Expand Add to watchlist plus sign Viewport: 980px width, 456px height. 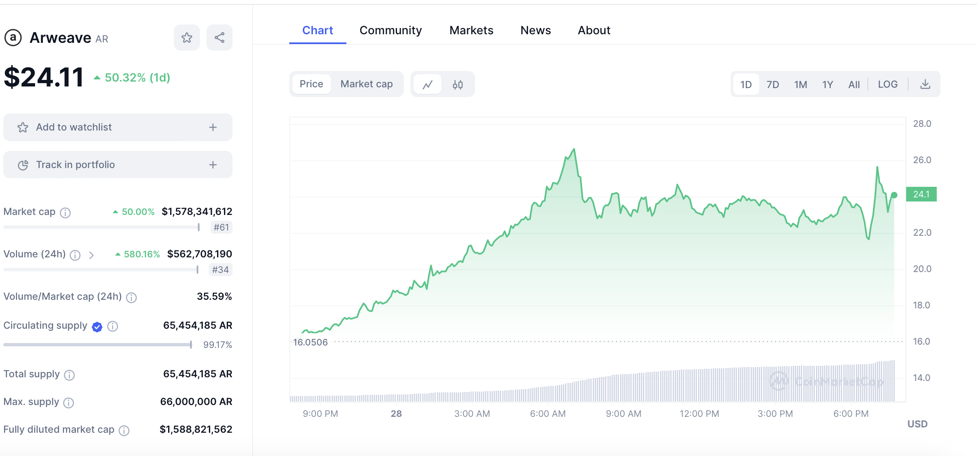[x=213, y=127]
